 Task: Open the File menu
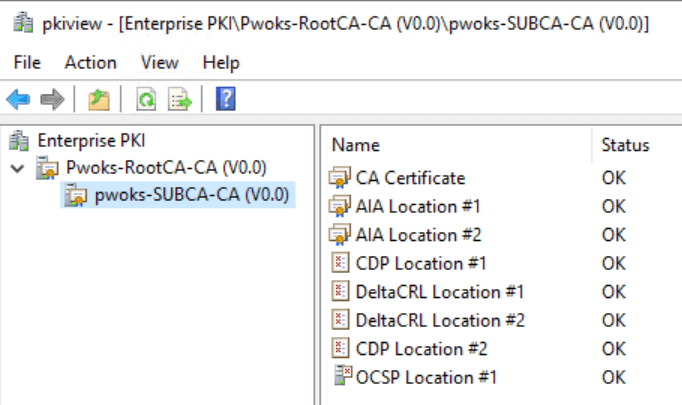[27, 63]
